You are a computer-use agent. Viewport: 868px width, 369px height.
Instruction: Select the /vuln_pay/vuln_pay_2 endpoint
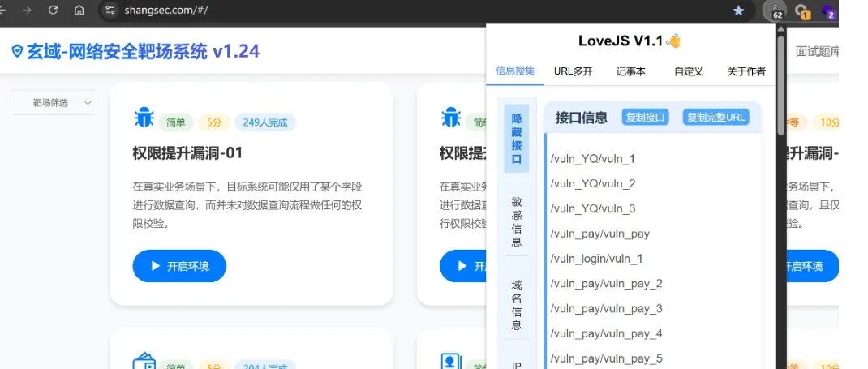point(606,284)
